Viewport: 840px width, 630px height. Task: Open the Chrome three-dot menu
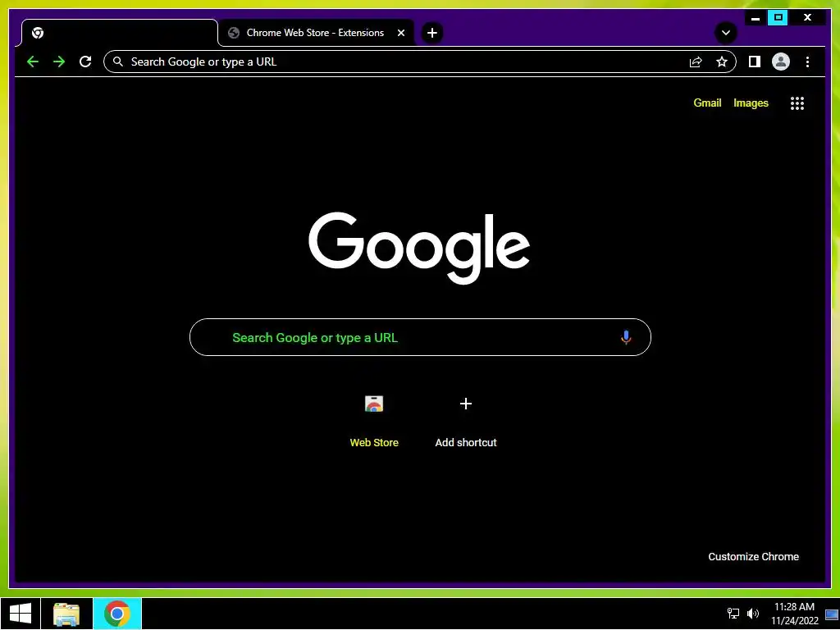pyautogui.click(x=807, y=62)
